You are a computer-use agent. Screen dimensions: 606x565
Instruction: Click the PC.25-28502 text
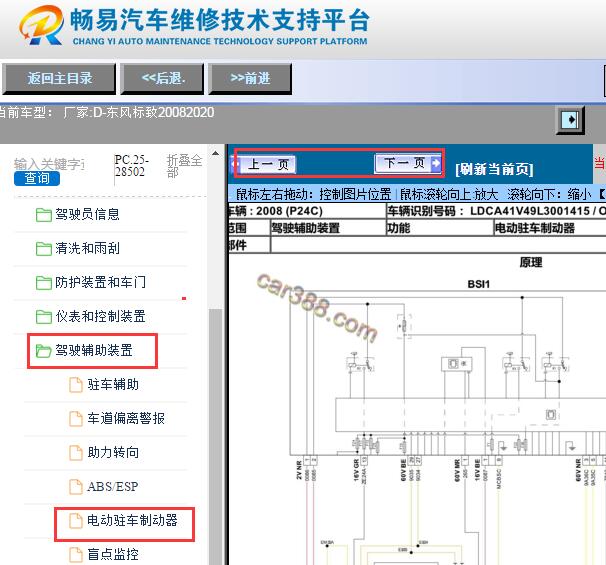[131, 166]
